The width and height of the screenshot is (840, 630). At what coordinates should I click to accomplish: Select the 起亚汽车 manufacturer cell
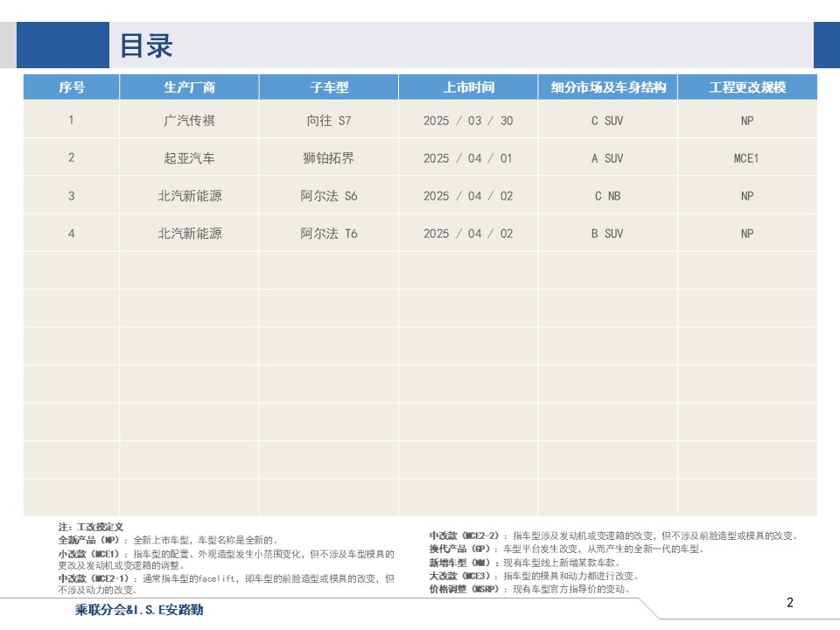189,158
